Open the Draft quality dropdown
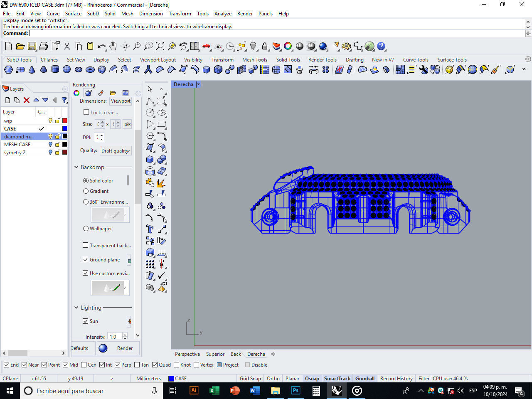 (116, 150)
